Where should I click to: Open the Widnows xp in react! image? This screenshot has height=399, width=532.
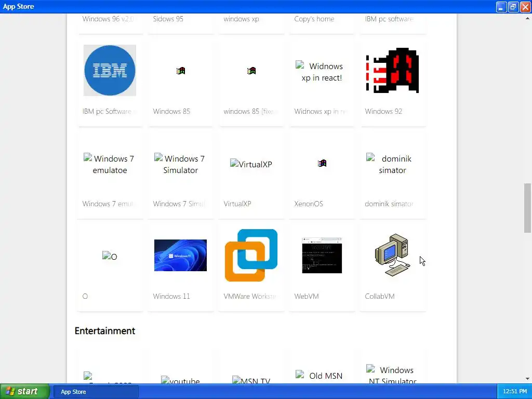(322, 72)
